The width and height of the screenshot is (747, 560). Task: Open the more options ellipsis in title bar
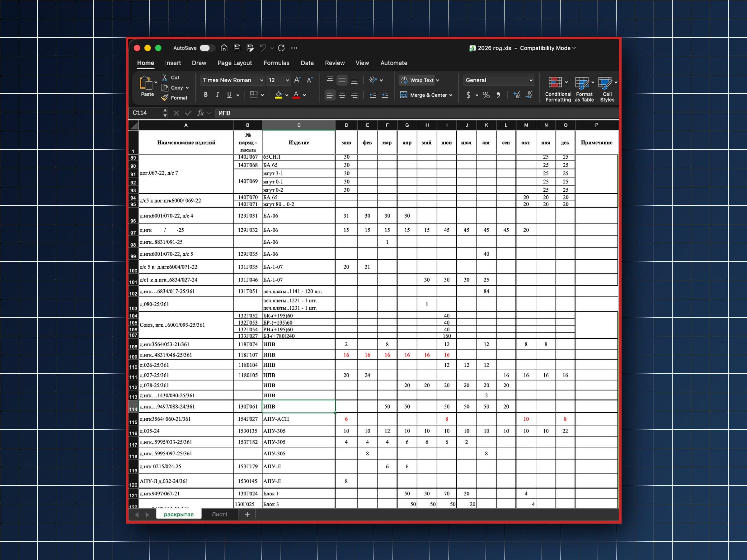pos(294,48)
